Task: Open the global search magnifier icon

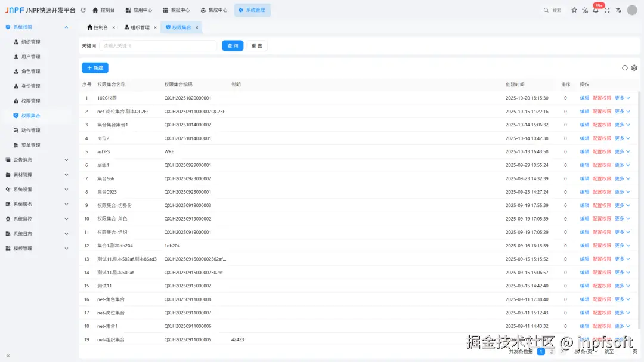Action: (x=546, y=10)
